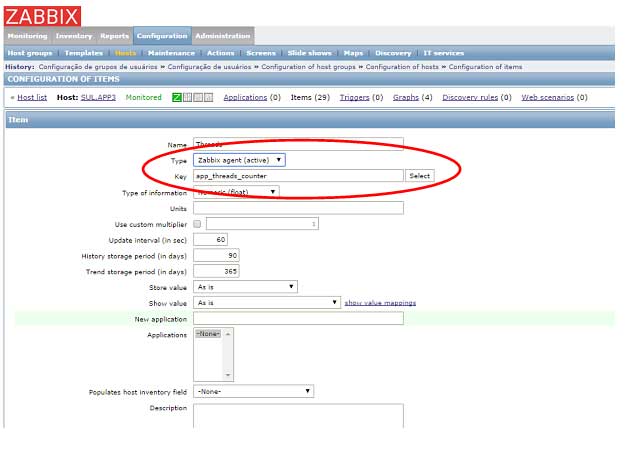Click the Select button next to Key

(420, 176)
